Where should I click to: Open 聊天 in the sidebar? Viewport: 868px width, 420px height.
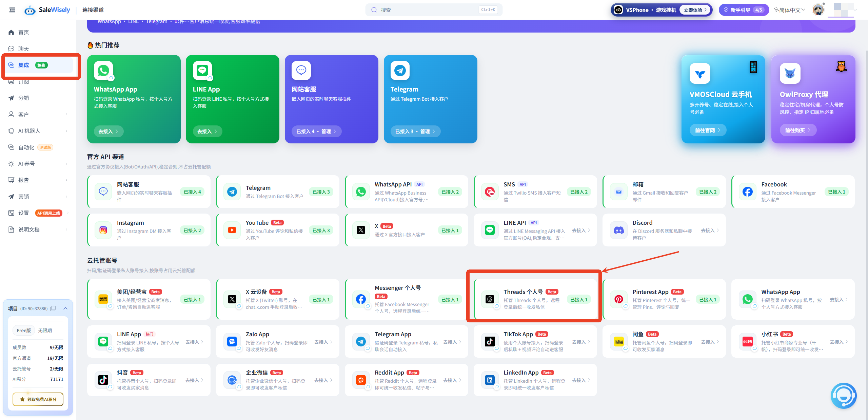(38, 49)
